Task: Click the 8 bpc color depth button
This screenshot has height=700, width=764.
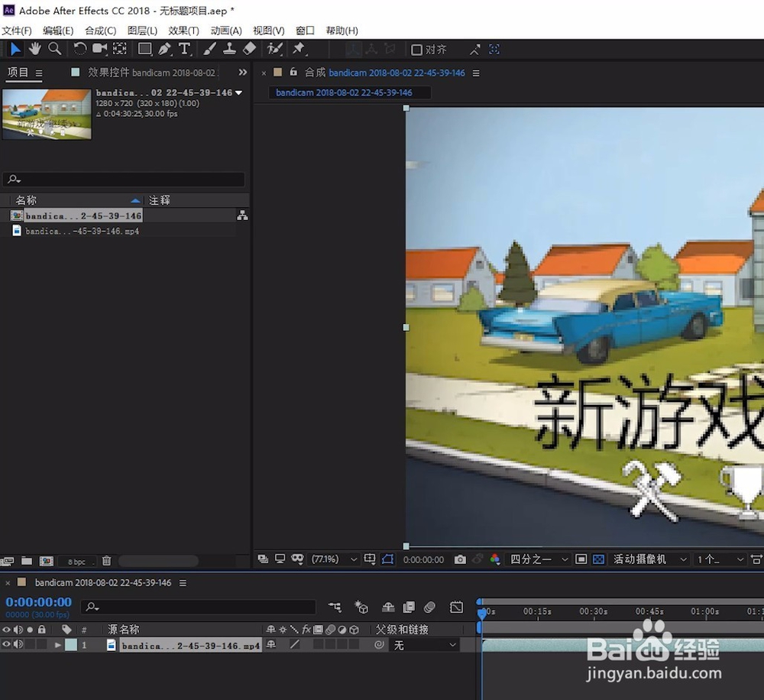Action: (76, 562)
